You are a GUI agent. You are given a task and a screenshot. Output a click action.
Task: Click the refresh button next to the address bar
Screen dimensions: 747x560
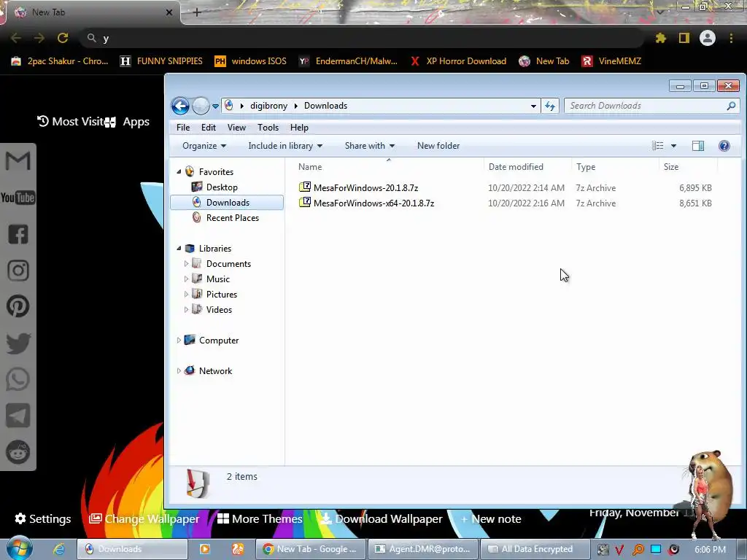click(x=550, y=106)
